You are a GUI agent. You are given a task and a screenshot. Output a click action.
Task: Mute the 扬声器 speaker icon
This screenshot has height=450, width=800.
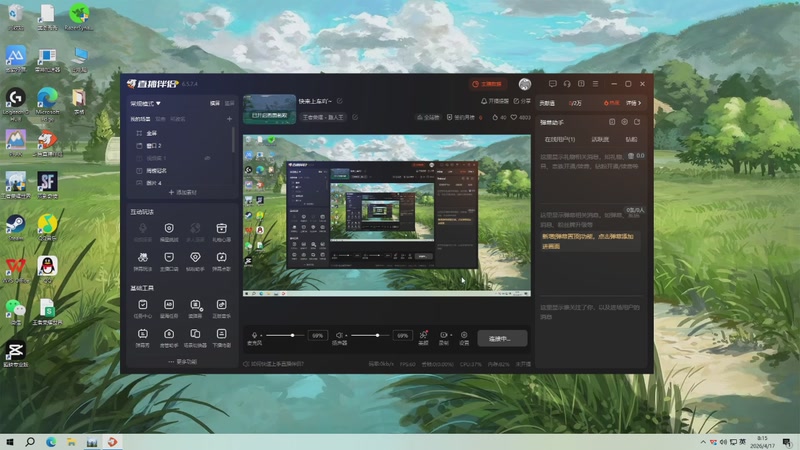click(339, 335)
